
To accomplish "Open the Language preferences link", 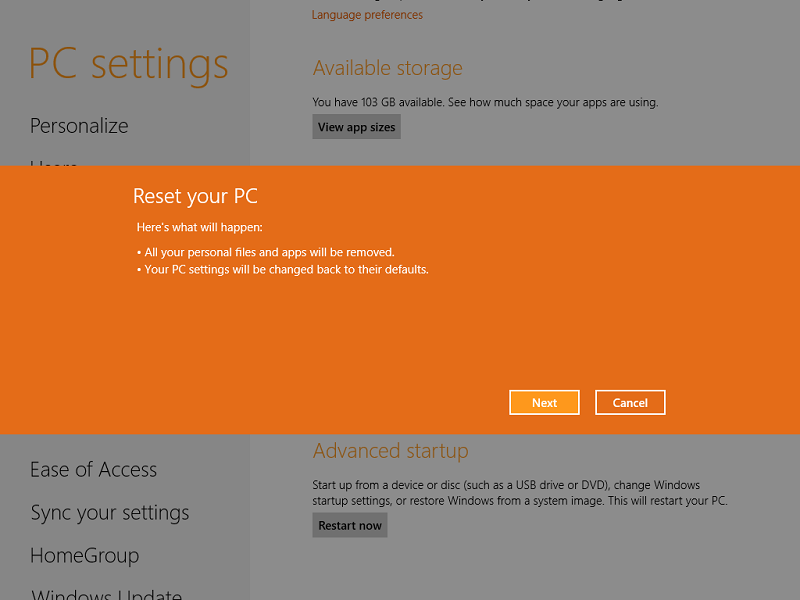I will click(367, 15).
